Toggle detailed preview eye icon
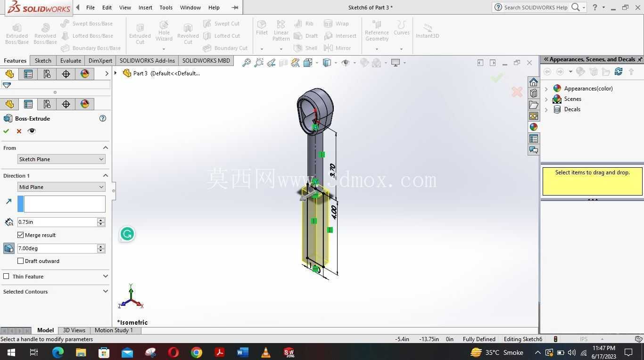644x360 pixels. pyautogui.click(x=32, y=131)
